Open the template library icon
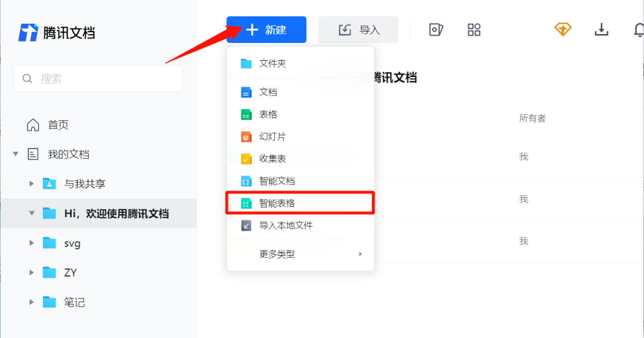The image size is (644, 338). point(436,30)
